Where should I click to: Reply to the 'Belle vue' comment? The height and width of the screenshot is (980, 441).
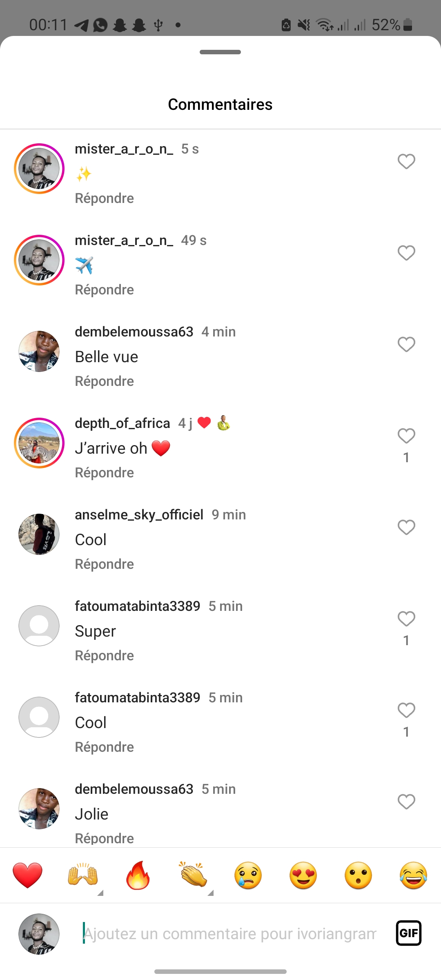104,381
